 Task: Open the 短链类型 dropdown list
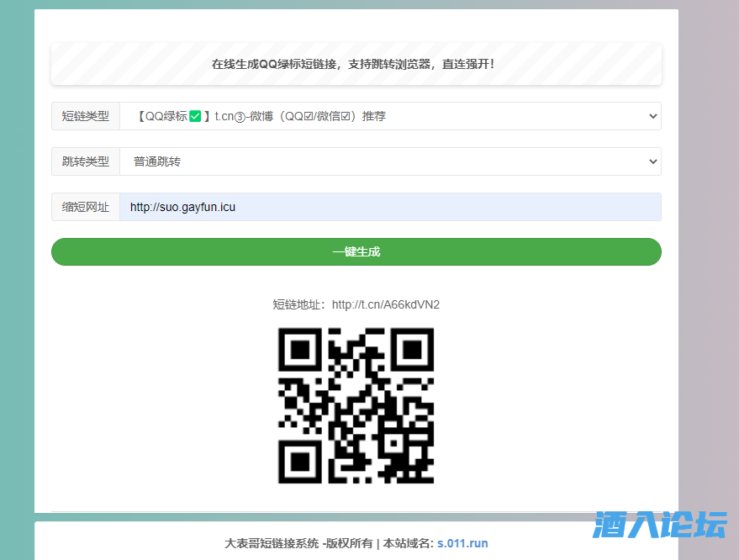point(389,116)
